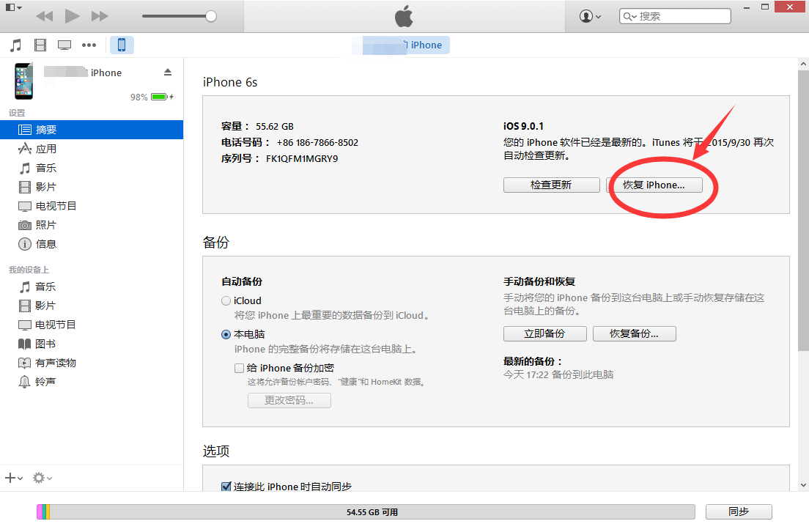The width and height of the screenshot is (809, 532).
Task: Show more media types with ellipsis icon
Action: pyautogui.click(x=89, y=45)
